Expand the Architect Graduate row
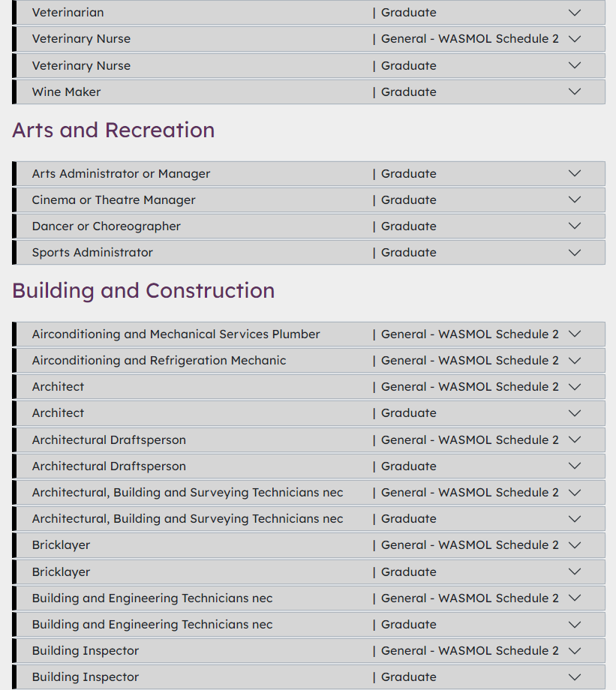 (575, 413)
